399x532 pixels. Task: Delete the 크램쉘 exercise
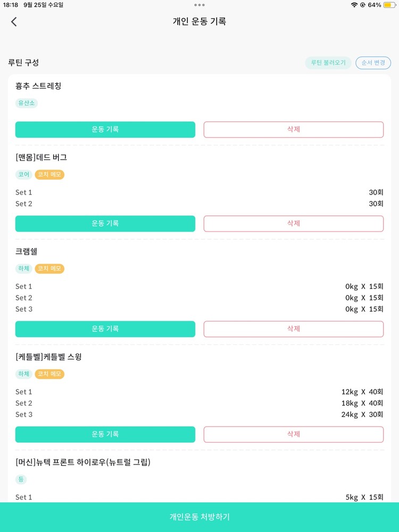pos(294,329)
